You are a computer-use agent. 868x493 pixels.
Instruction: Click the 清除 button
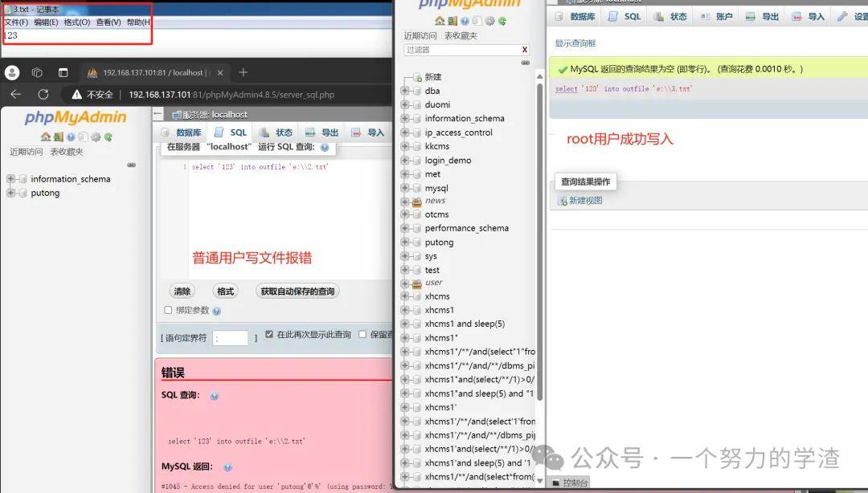(182, 291)
